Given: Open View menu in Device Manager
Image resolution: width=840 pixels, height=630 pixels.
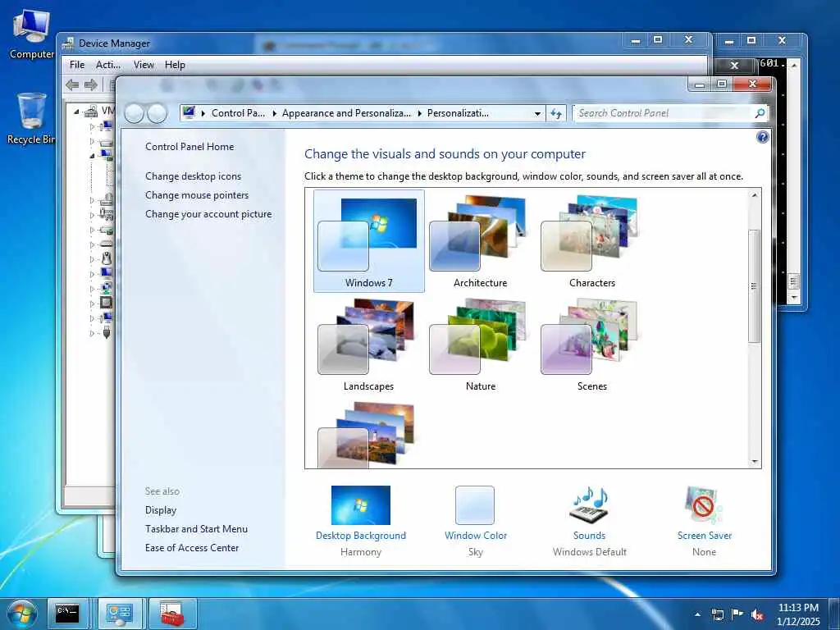Looking at the screenshot, I should pos(144,65).
